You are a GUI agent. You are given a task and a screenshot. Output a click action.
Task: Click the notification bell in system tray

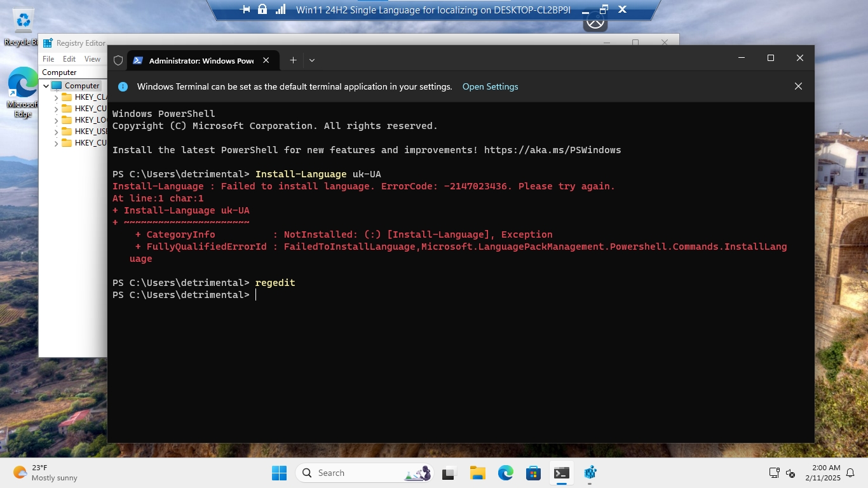click(x=850, y=473)
